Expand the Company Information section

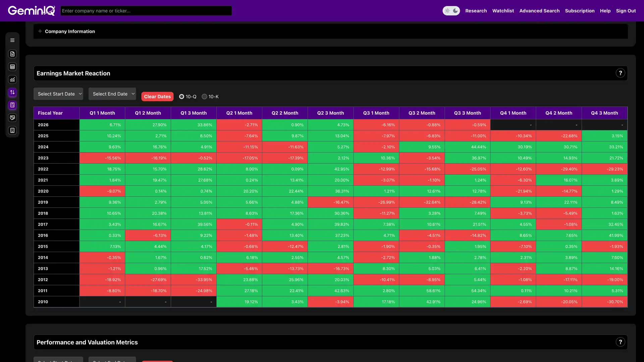pos(40,31)
